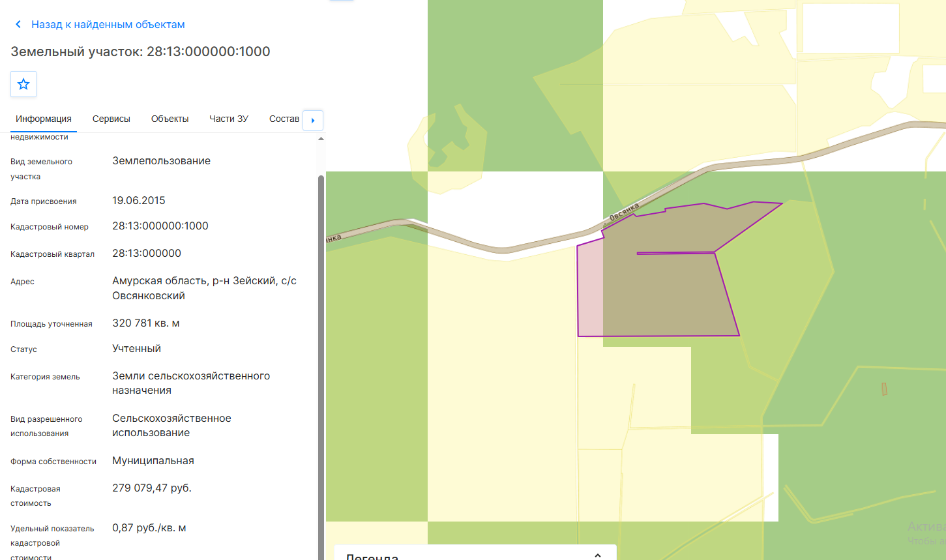This screenshot has height=560, width=946.
Task: Click the Кадастровый номер field label
Action: pos(50,227)
